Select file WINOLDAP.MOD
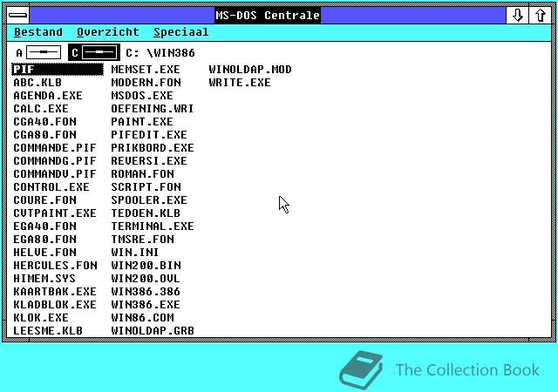This screenshot has height=392, width=558. tap(250, 70)
